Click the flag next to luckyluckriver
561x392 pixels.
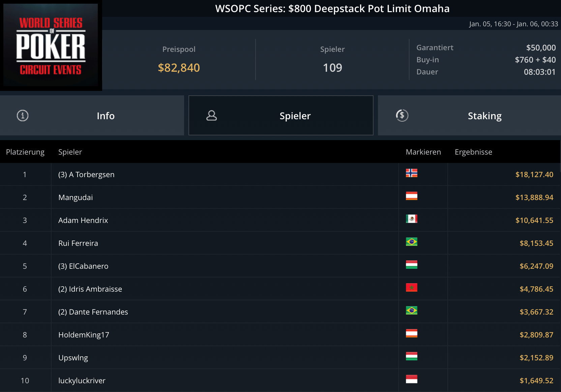(411, 379)
